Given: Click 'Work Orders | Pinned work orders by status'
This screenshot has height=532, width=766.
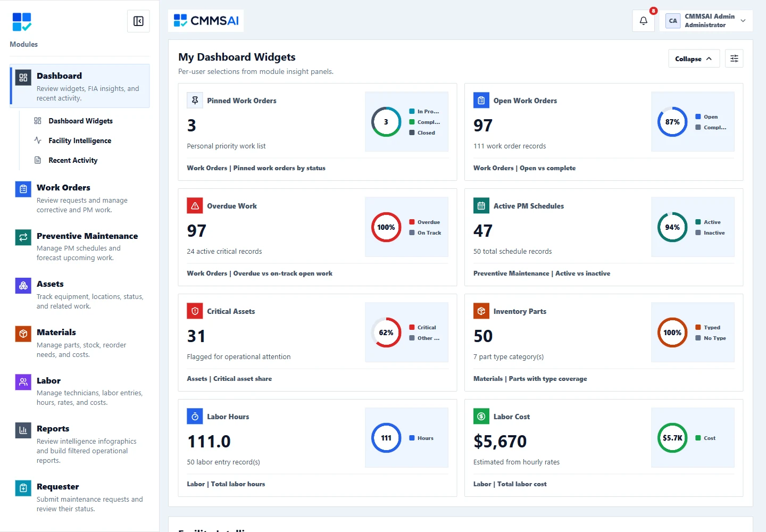Looking at the screenshot, I should pos(256,168).
